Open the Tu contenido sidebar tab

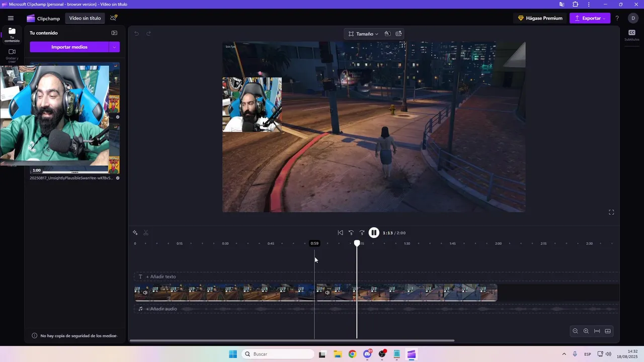(12, 35)
